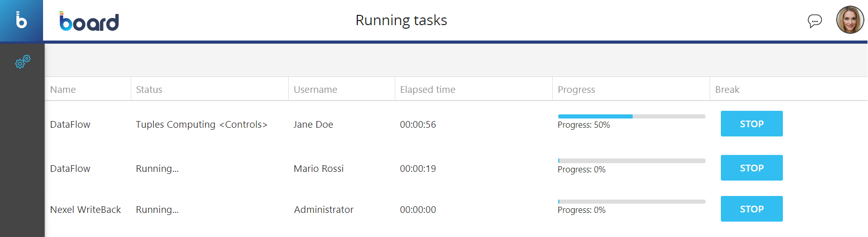
Task: Select the Tuples Computing status cell
Action: (201, 124)
